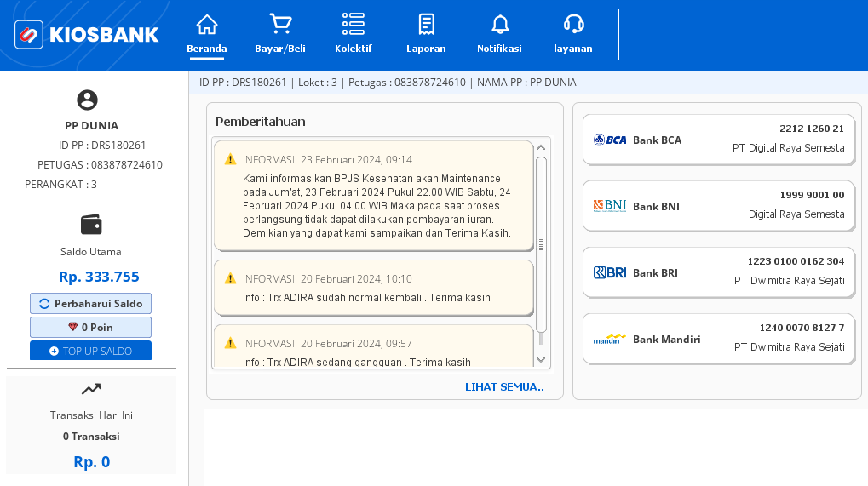Click the Rp. 0 transaction total

coord(92,461)
